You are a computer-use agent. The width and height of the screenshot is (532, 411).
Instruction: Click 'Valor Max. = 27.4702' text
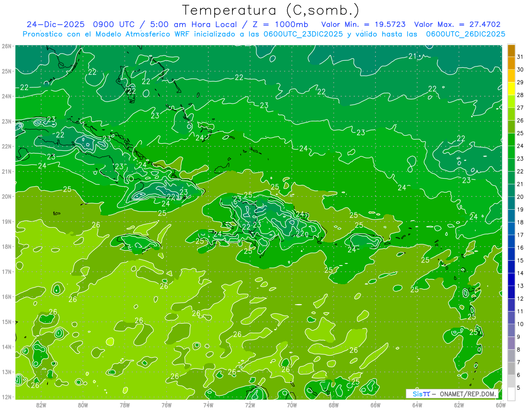click(458, 24)
